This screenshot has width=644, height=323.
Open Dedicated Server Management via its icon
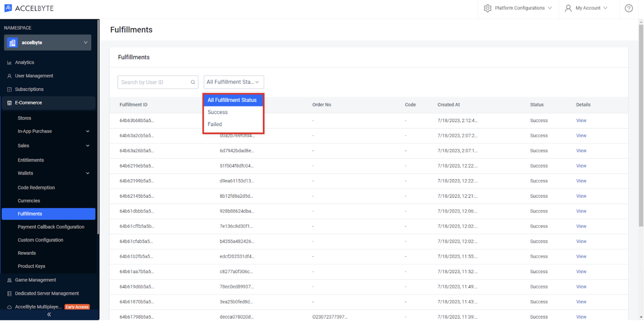click(9, 293)
